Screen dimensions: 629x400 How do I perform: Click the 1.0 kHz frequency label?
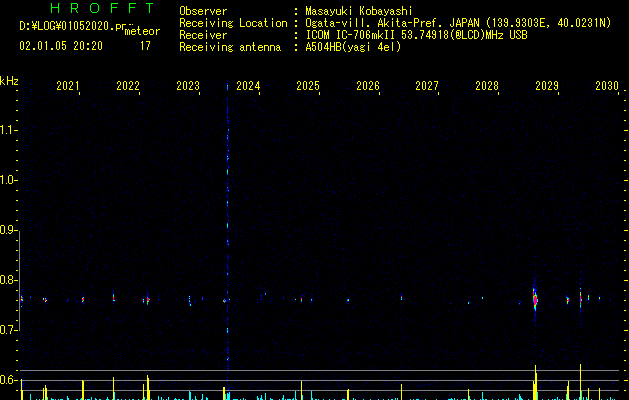8,180
